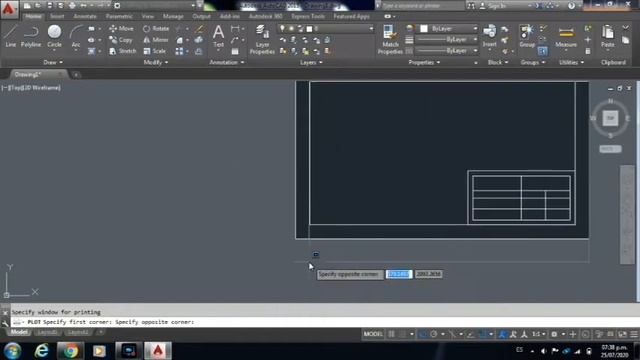Viewport: 640px width, 360px height.
Task: Click the viewport controls label
Action: (31, 88)
